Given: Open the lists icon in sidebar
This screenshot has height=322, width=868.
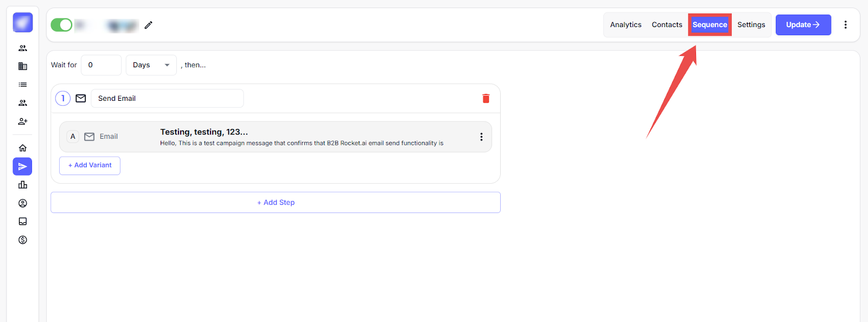Looking at the screenshot, I should [23, 85].
